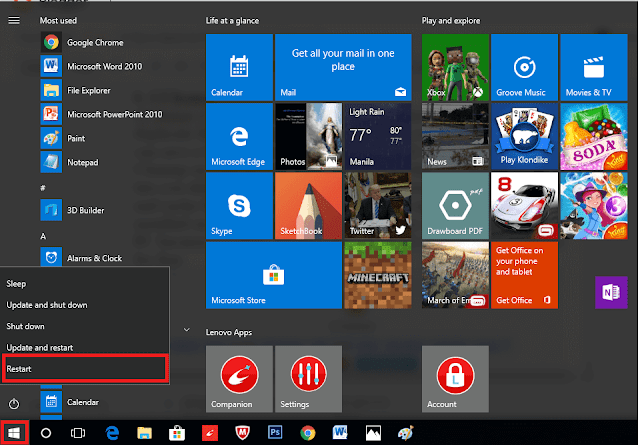Click the Get Office tile
This screenshot has width=640, height=445.
pyautogui.click(x=524, y=275)
